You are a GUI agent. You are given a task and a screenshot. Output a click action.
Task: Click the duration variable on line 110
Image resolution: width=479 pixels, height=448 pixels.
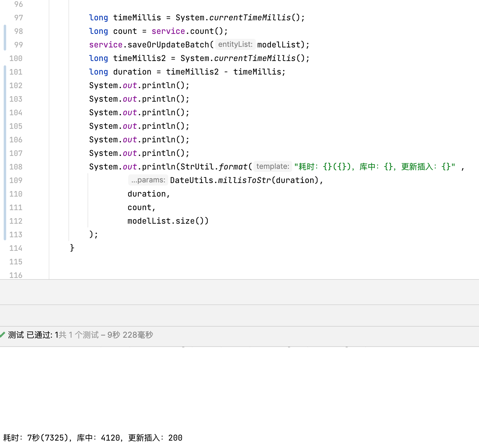[x=147, y=193]
